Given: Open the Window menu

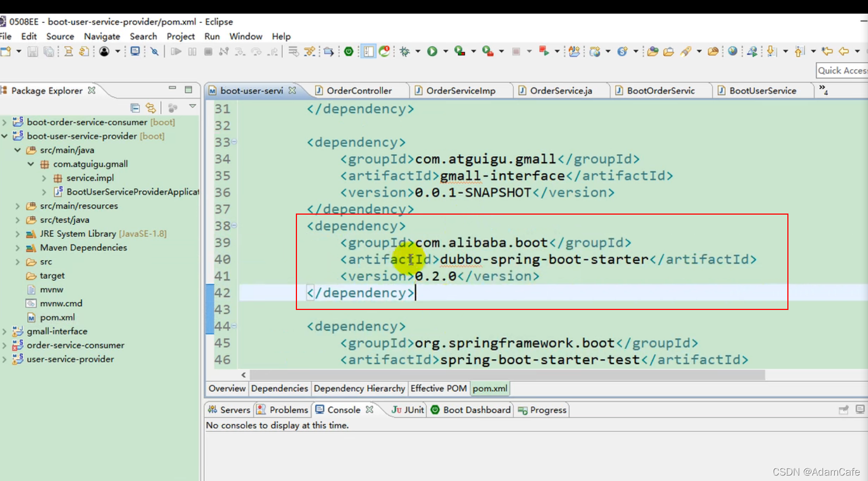Looking at the screenshot, I should coord(246,36).
